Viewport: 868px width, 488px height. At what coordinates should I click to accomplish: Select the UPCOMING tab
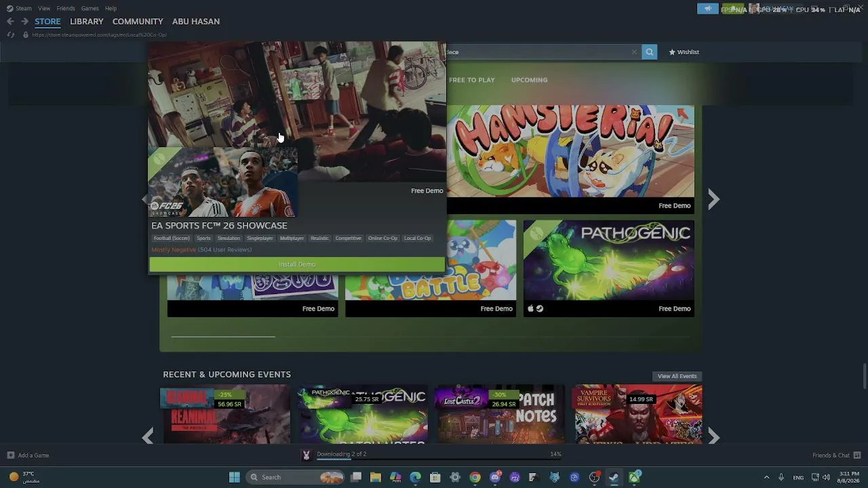[529, 80]
